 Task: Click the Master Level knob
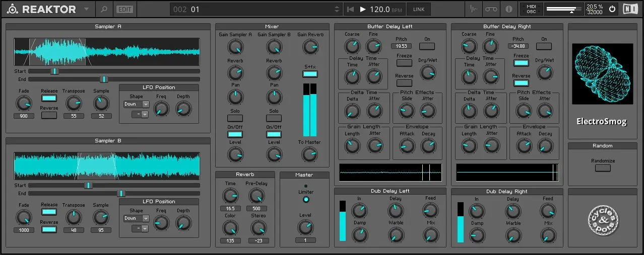click(306, 228)
